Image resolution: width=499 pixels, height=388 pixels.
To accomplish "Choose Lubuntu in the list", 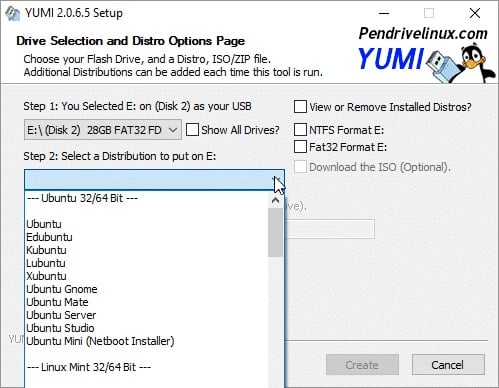I will (147, 263).
